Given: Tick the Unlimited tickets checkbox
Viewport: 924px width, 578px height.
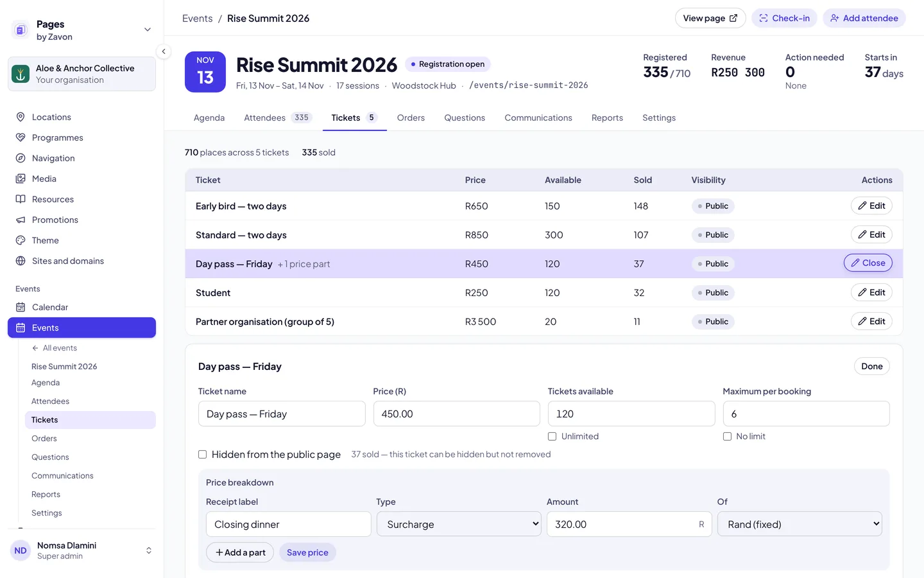Looking at the screenshot, I should pyautogui.click(x=552, y=436).
